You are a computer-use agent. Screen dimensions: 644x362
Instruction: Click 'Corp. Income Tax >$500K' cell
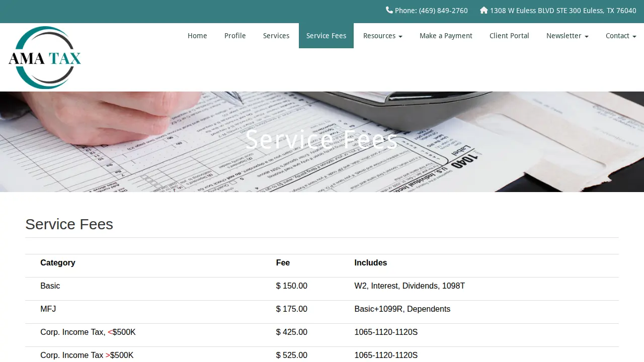(x=87, y=355)
